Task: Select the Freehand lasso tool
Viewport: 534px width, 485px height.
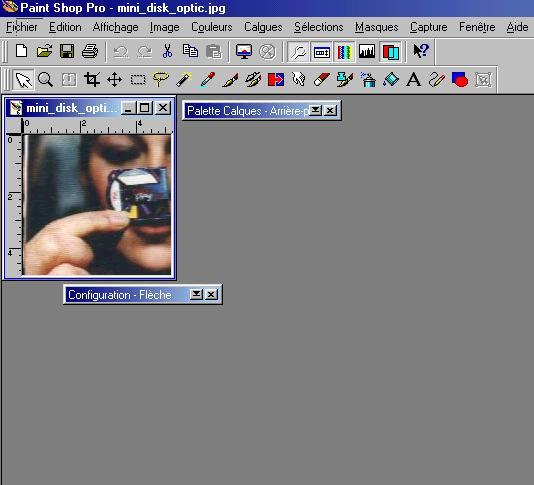Action: pyautogui.click(x=161, y=80)
